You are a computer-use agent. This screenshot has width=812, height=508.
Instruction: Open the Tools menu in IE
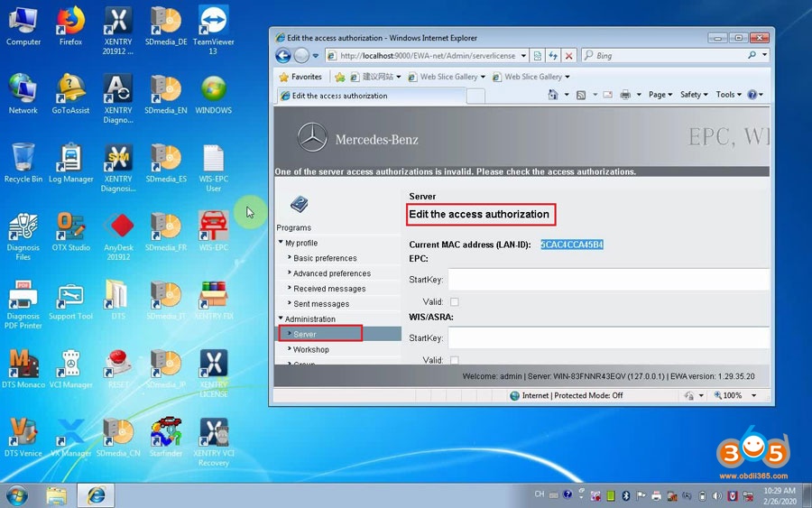click(728, 95)
